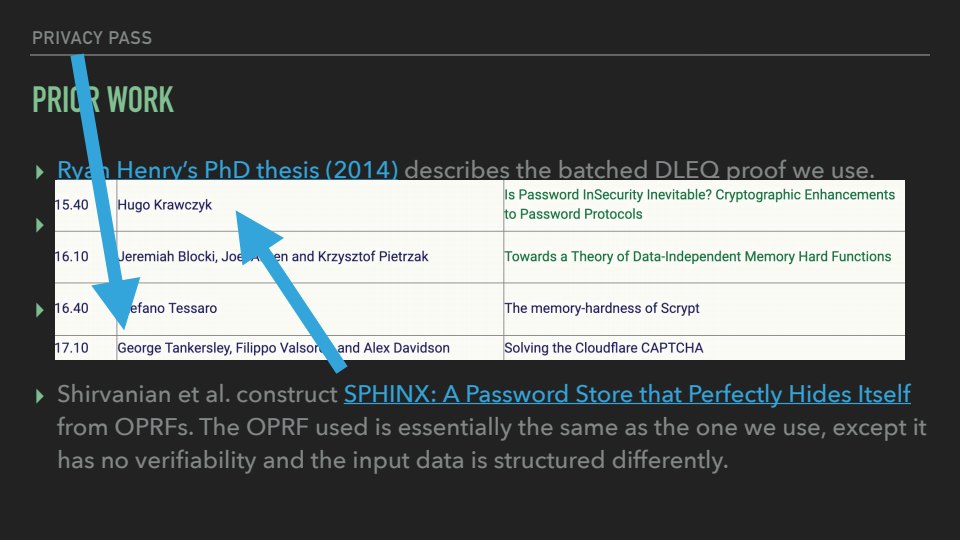The width and height of the screenshot is (960, 540).
Task: Open 'Towards a Theory of Data-Independent Memory Hard Functions'
Action: [697, 257]
